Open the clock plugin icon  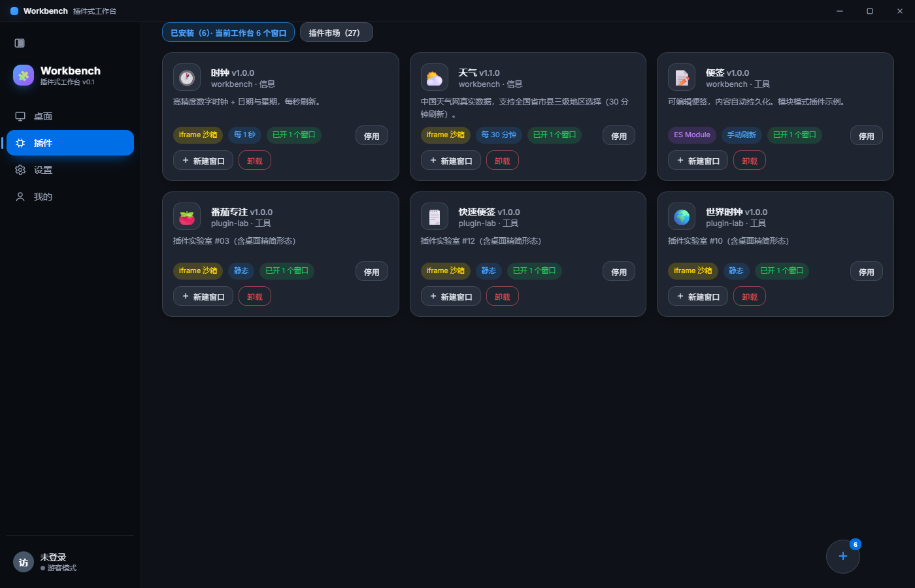187,78
